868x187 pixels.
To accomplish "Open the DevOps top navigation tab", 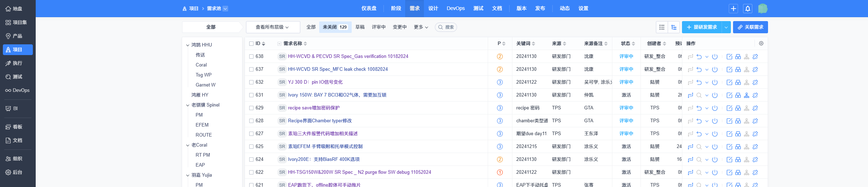I will pos(456,9).
